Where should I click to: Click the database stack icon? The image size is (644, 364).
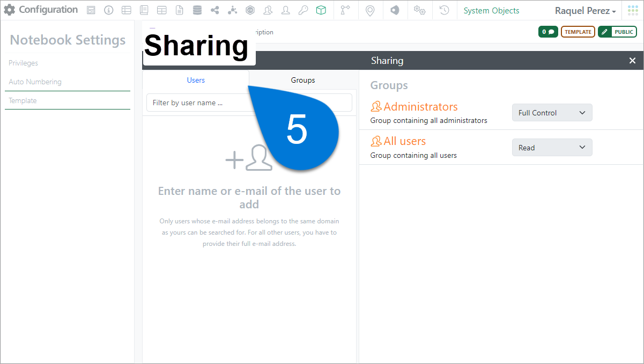coord(197,10)
